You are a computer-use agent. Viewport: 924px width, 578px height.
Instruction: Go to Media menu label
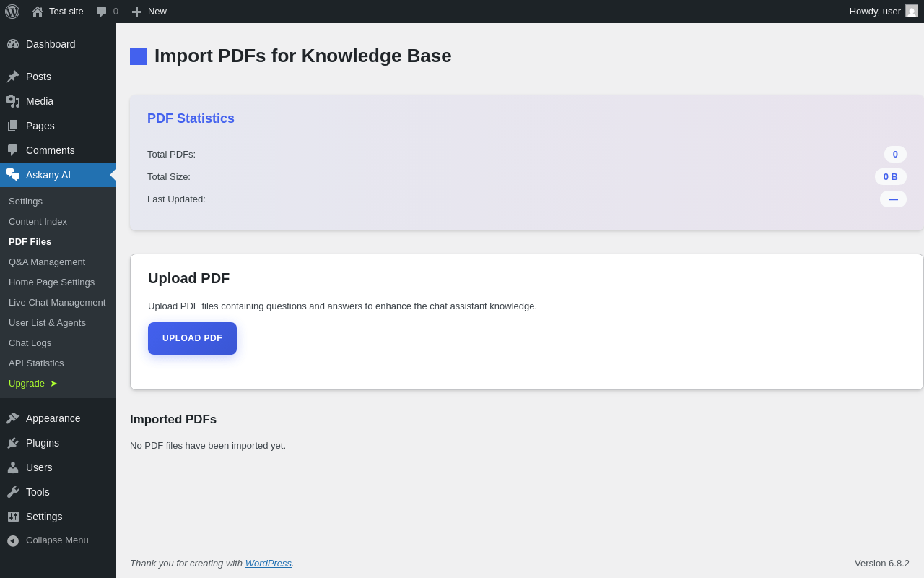(x=40, y=101)
